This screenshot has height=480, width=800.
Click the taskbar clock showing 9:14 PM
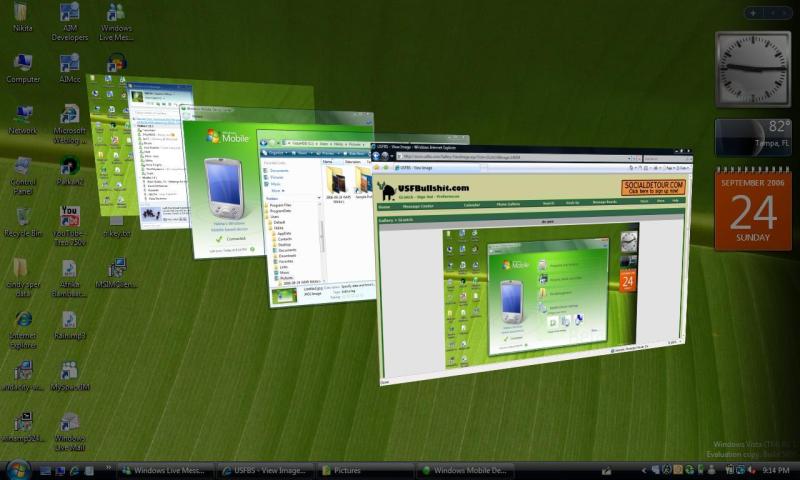(776, 470)
